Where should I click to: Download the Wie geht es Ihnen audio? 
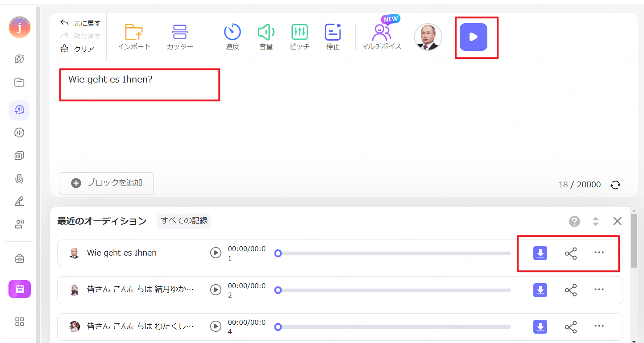540,253
